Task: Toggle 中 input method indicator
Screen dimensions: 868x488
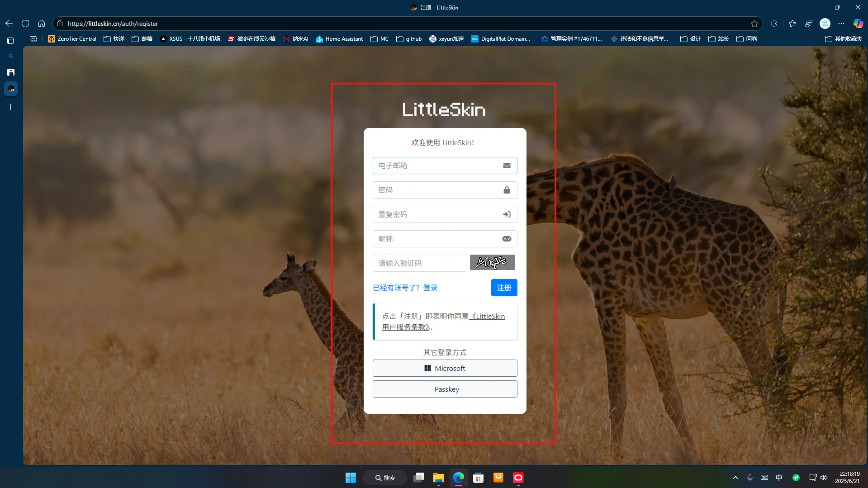Action: 779,478
